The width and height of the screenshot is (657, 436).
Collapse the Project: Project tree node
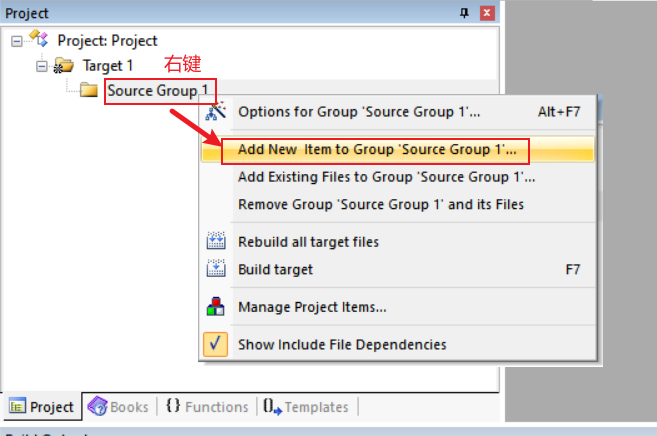tap(17, 41)
